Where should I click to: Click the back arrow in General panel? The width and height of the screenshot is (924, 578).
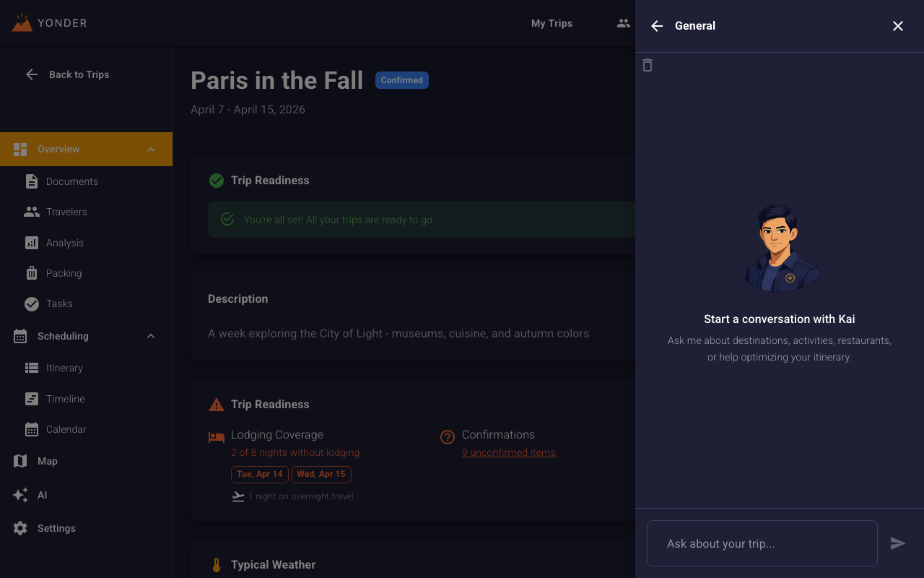pyautogui.click(x=656, y=26)
